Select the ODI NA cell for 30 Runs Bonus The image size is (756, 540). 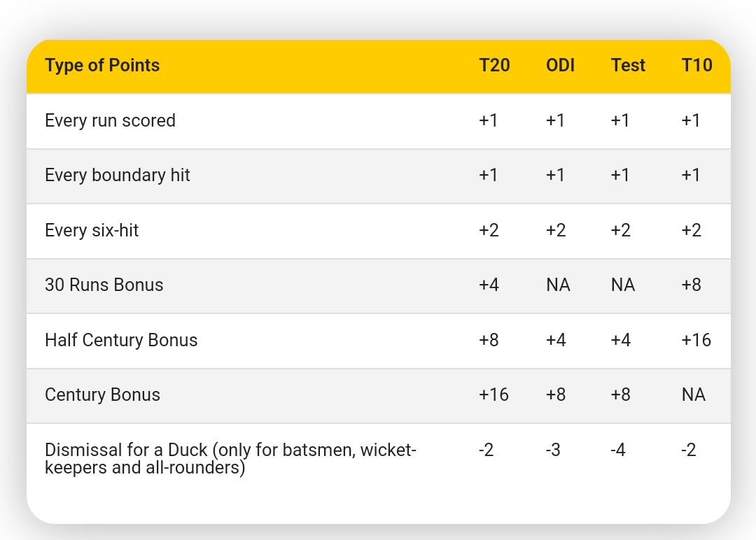coord(558,285)
